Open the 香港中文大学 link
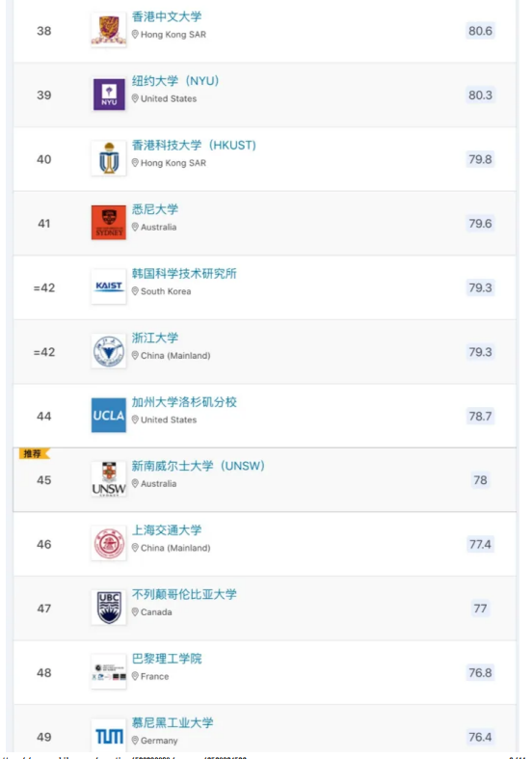This screenshot has height=759, width=532. point(167,16)
